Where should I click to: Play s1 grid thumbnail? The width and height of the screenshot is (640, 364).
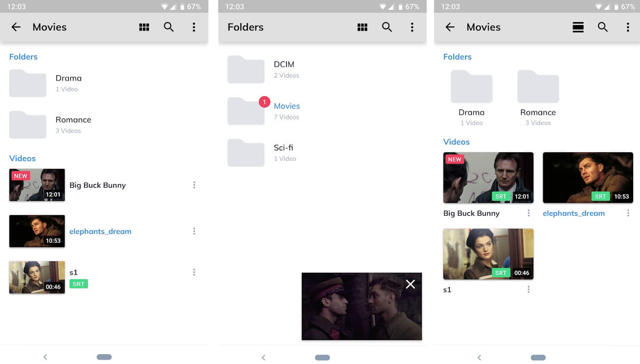pos(488,254)
